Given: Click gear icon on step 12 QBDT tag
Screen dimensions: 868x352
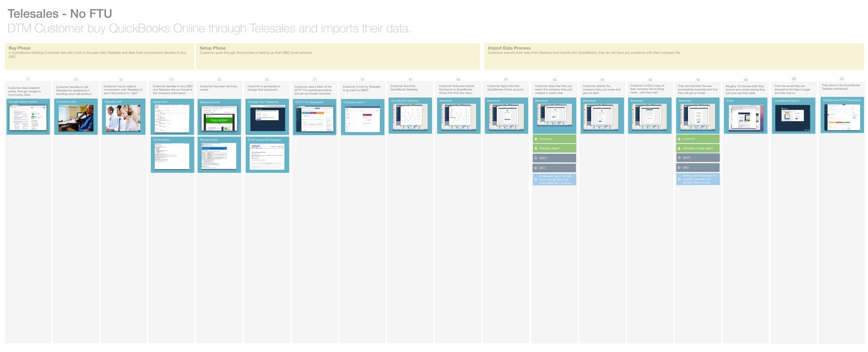Looking at the screenshot, I should (536, 158).
